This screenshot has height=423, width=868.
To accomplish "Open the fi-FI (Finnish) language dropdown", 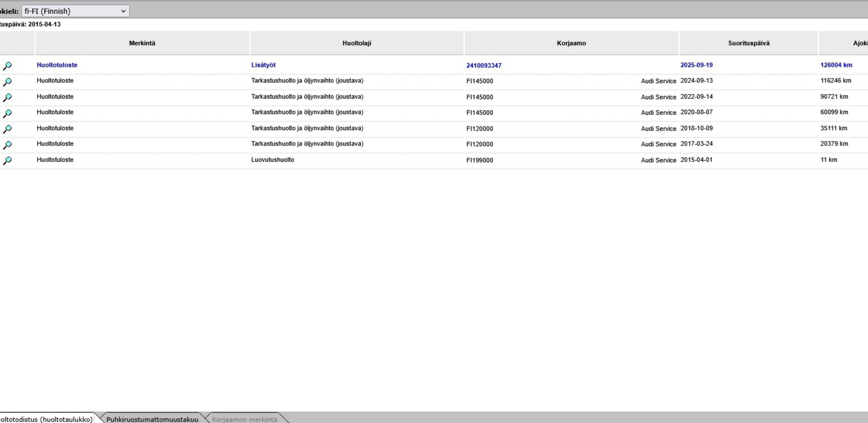I will click(x=75, y=11).
